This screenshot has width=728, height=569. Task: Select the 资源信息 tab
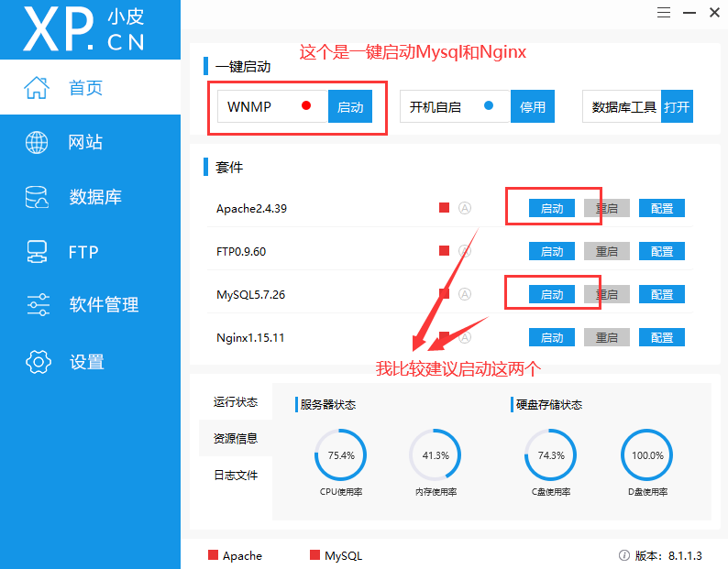click(x=236, y=439)
